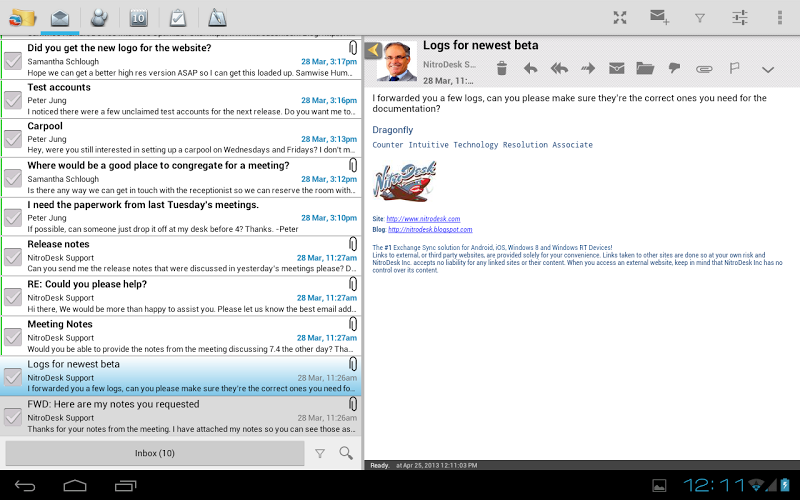Tap the Android back button
The height and width of the screenshot is (500, 800).
point(24,486)
